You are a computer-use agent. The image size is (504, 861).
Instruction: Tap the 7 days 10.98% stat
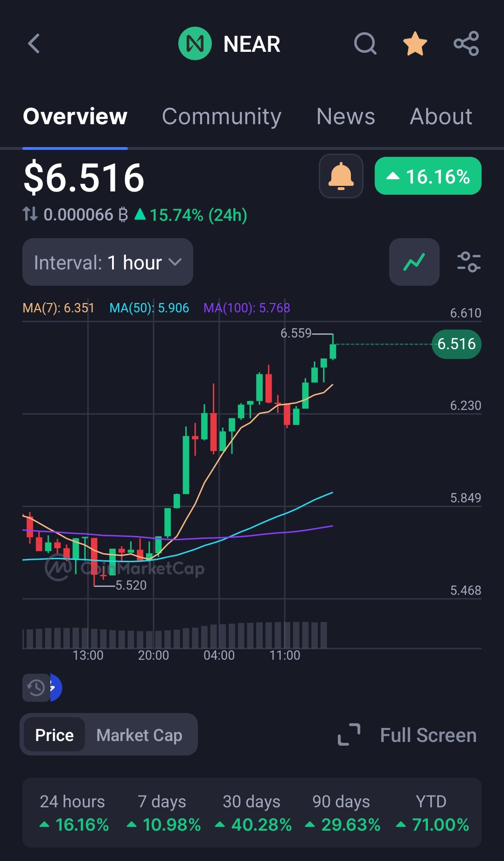pos(163,813)
